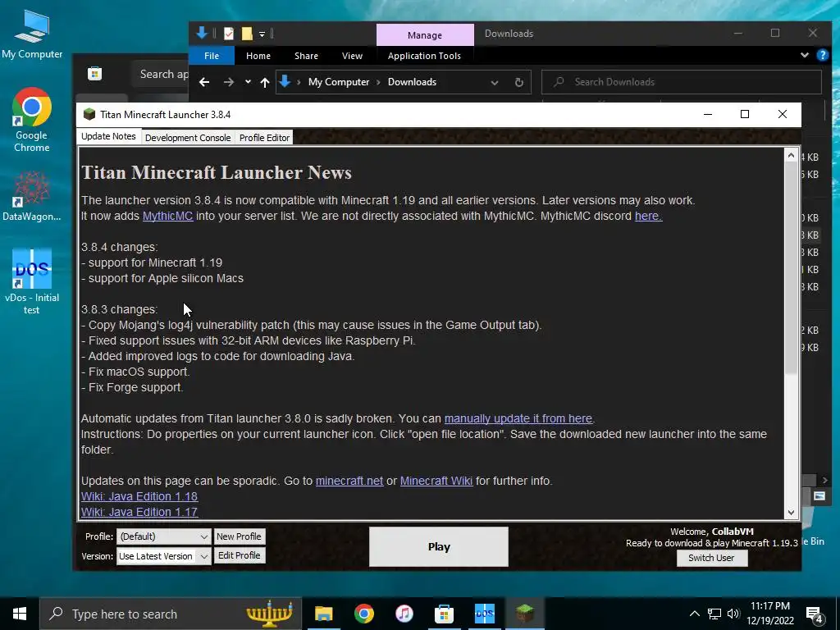This screenshot has height=630, width=840.
Task: Click the Search apps field in Store window
Action: click(159, 74)
